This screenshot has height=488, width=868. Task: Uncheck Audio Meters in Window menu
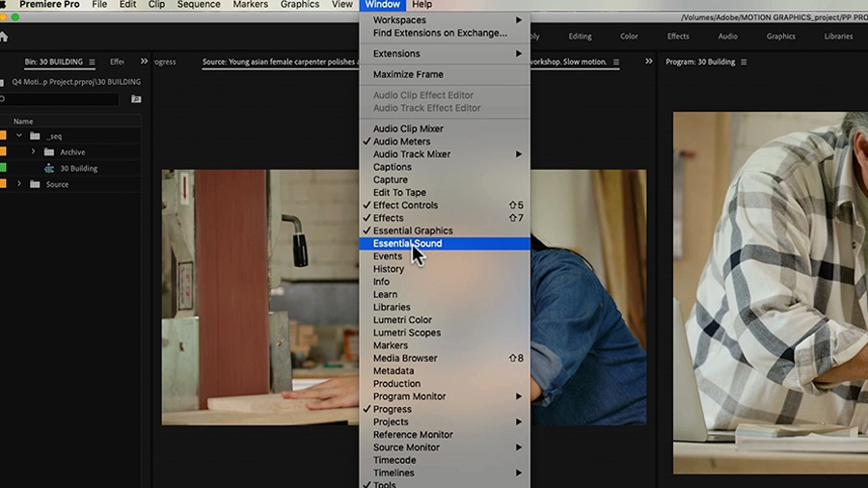(x=445, y=142)
